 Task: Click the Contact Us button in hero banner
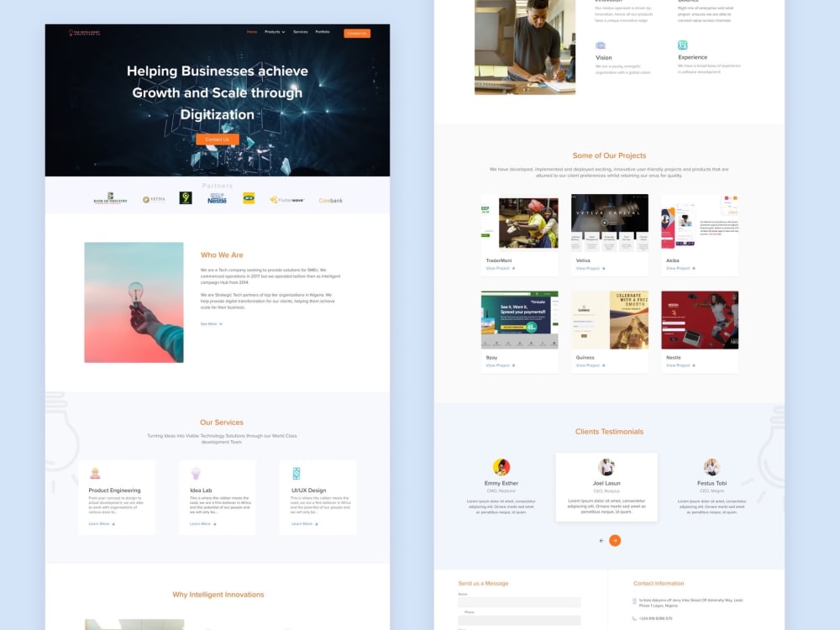217,139
